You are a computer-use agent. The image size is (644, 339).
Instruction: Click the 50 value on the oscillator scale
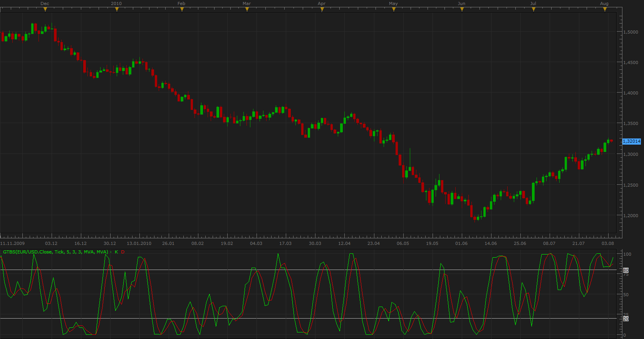coord(626,295)
